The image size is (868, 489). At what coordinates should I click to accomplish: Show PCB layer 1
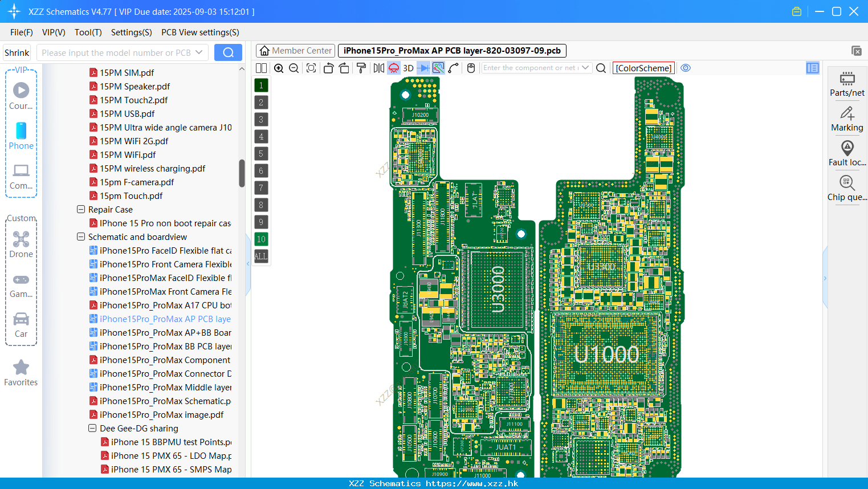click(261, 85)
